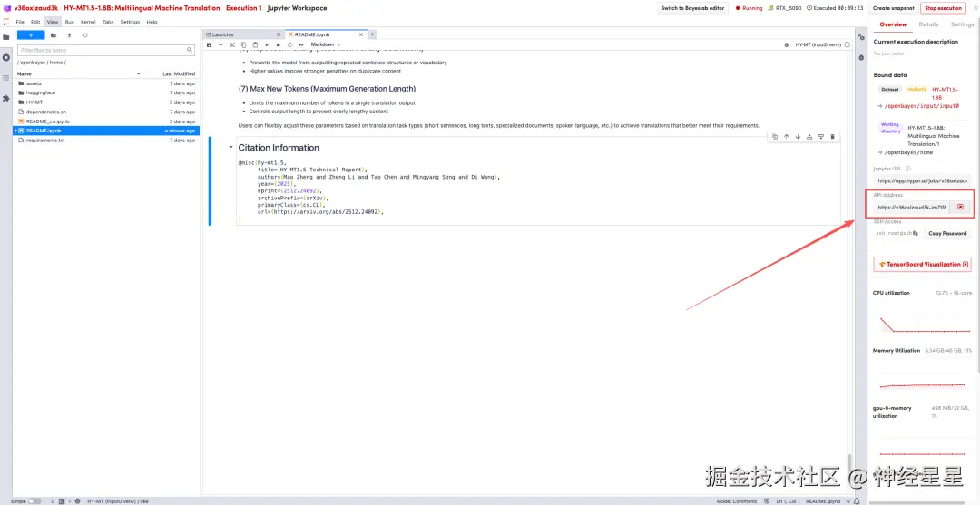This screenshot has height=505, width=980.
Task: Open the Running Terminals and Kernels sidebar icon
Action: click(6, 57)
